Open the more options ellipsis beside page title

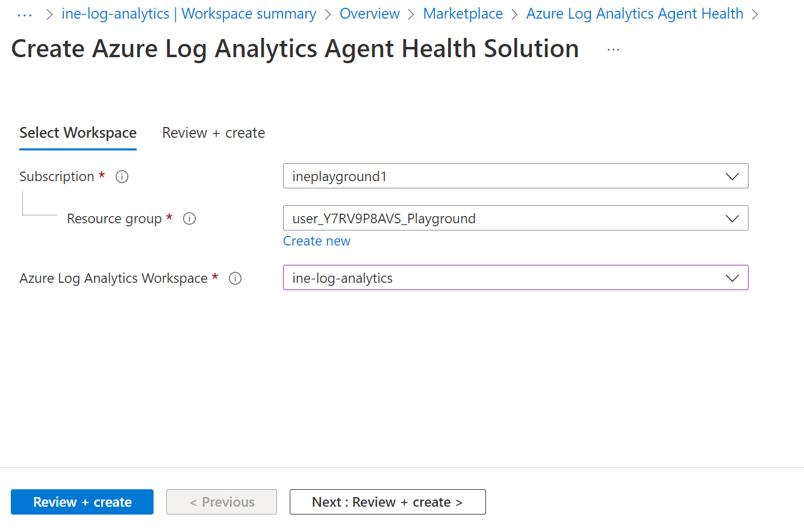point(613,50)
